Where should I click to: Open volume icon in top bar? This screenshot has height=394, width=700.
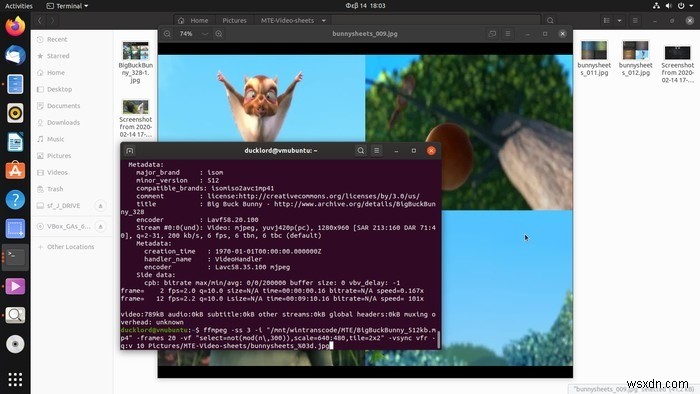[x=668, y=6]
